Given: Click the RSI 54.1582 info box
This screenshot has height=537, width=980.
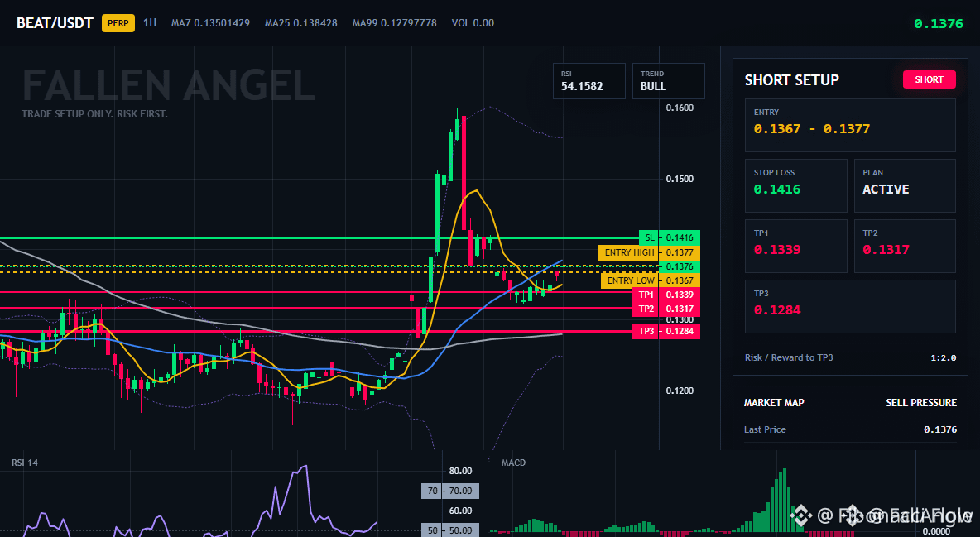Looking at the screenshot, I should [x=588, y=80].
